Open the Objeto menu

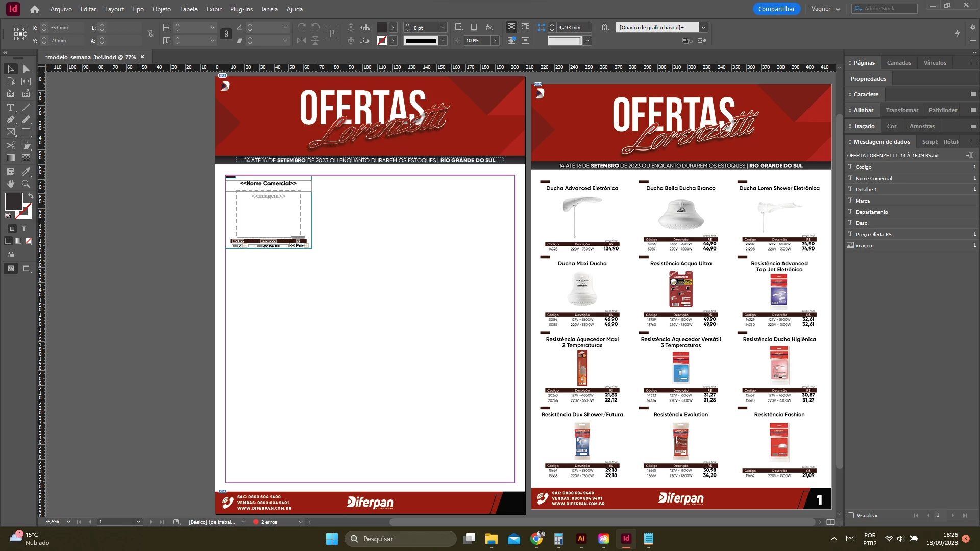[161, 9]
